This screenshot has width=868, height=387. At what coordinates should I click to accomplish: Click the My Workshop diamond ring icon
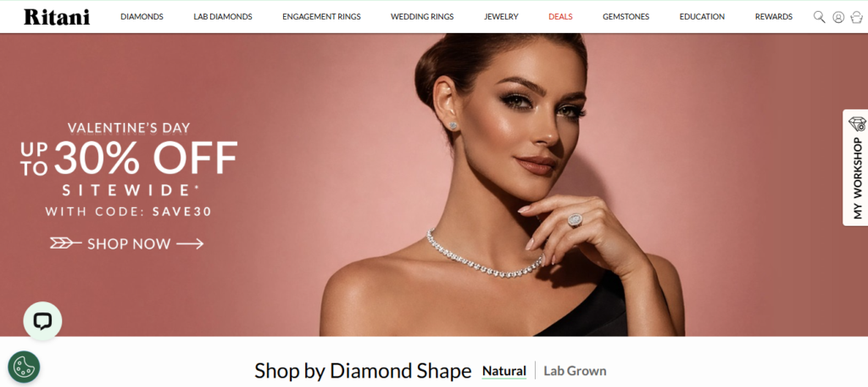point(857,124)
